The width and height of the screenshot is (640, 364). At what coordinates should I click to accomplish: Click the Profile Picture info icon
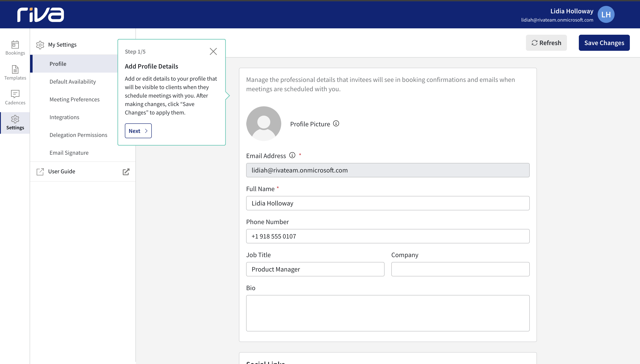336,124
